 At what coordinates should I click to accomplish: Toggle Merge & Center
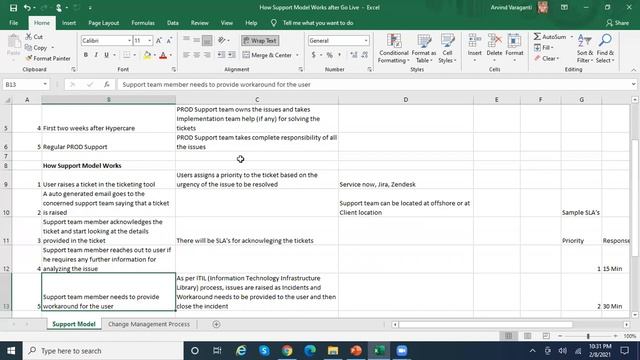(x=267, y=55)
